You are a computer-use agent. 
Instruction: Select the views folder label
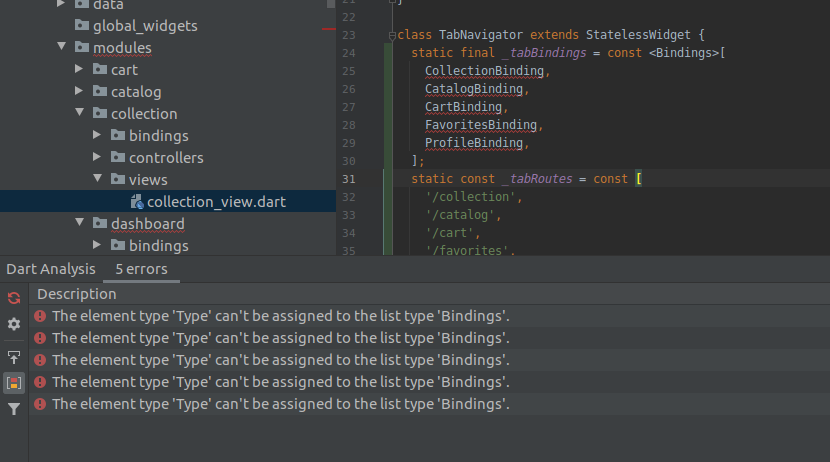tap(148, 180)
